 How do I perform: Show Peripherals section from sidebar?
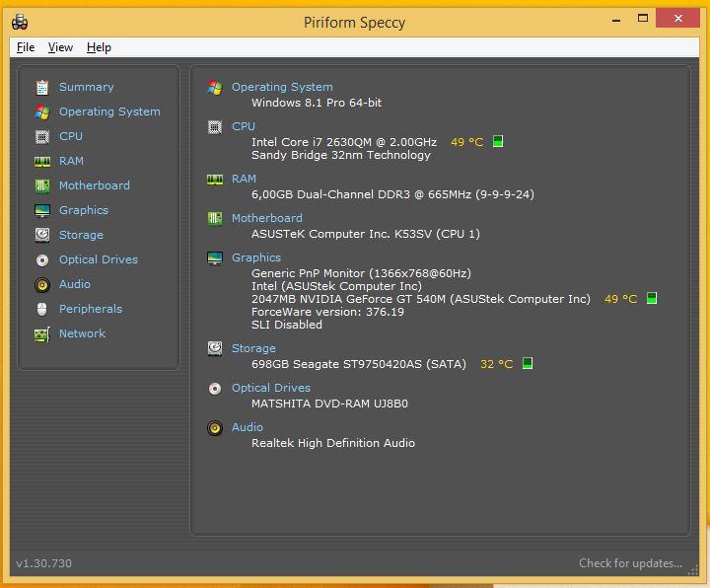[91, 309]
